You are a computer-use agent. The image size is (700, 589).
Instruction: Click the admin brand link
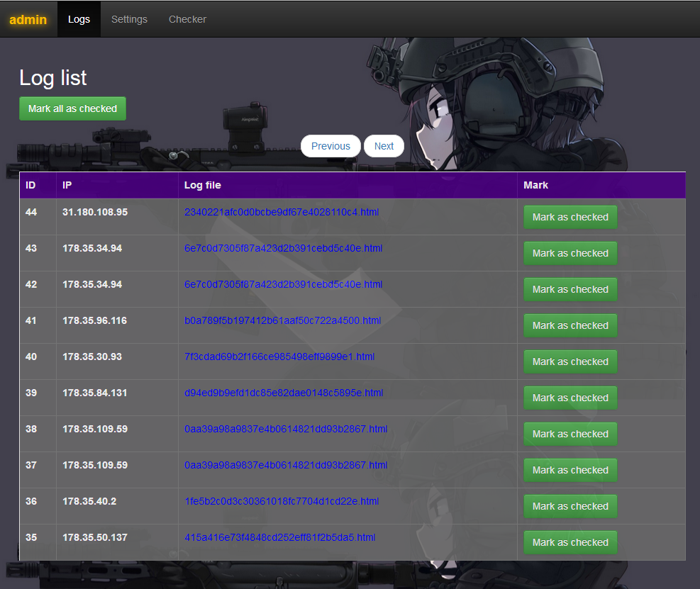(x=28, y=19)
